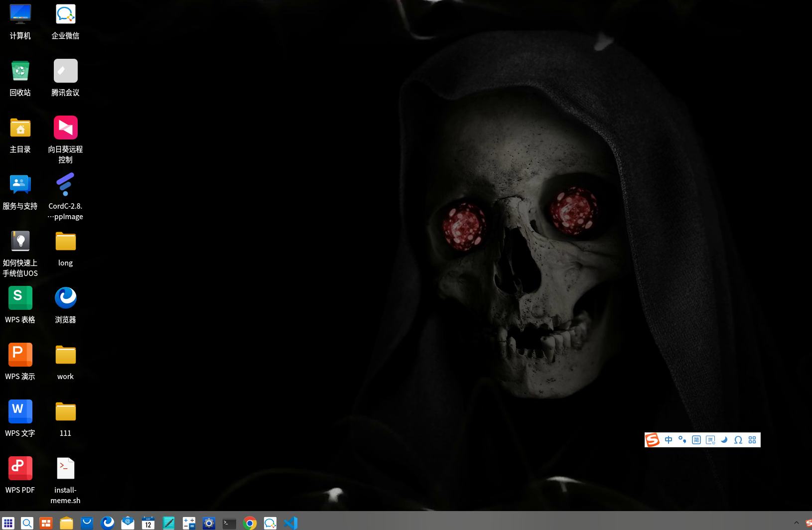Open the file manager in taskbar
This screenshot has width=812, height=530.
[x=67, y=523]
